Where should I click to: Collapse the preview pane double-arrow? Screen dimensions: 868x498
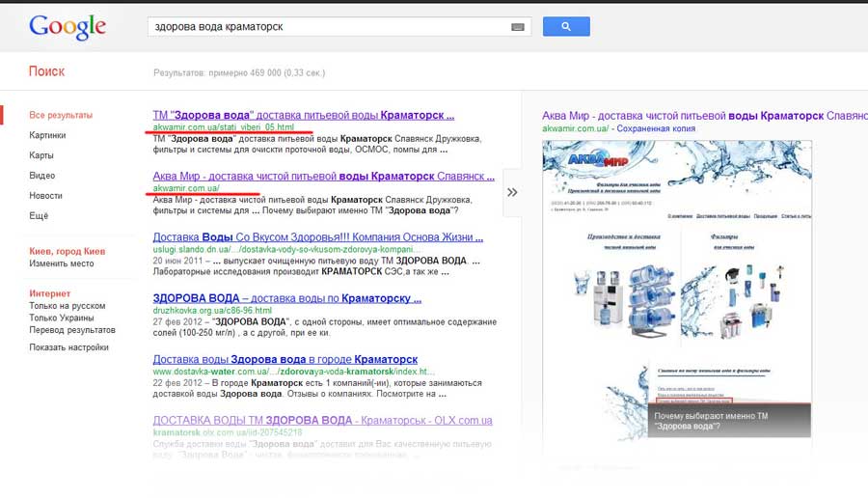point(513,192)
